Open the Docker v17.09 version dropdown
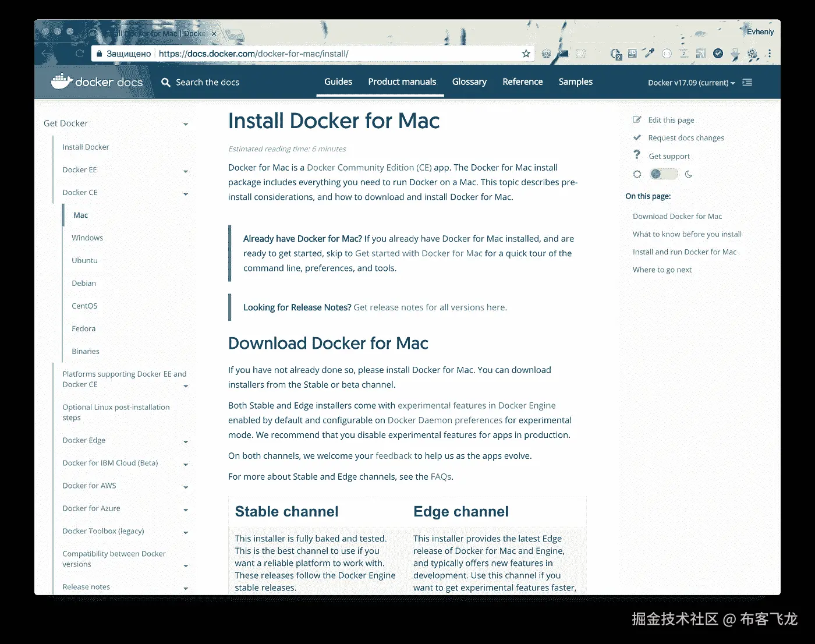The width and height of the screenshot is (815, 644). pos(691,83)
